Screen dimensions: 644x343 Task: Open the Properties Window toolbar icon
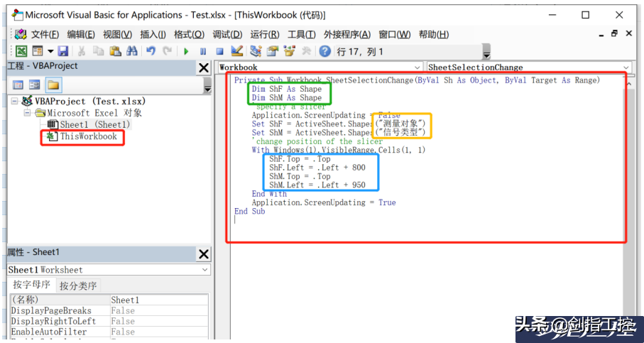point(273,51)
